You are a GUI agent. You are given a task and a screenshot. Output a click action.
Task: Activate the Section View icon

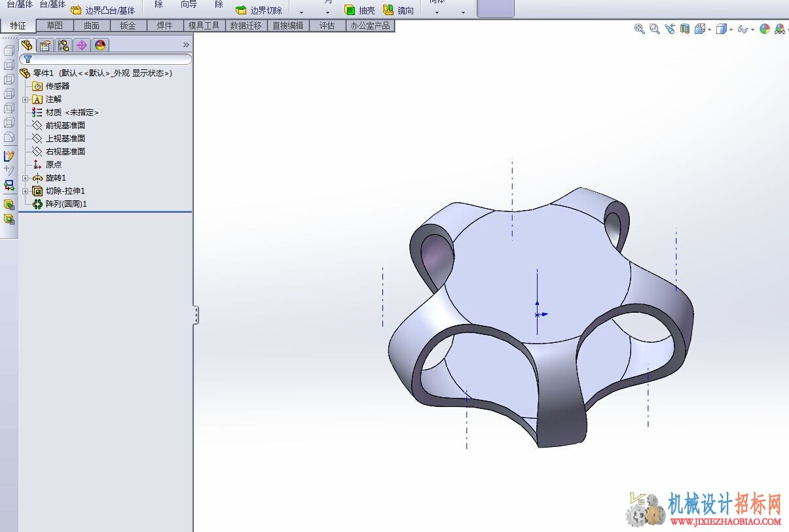(685, 29)
